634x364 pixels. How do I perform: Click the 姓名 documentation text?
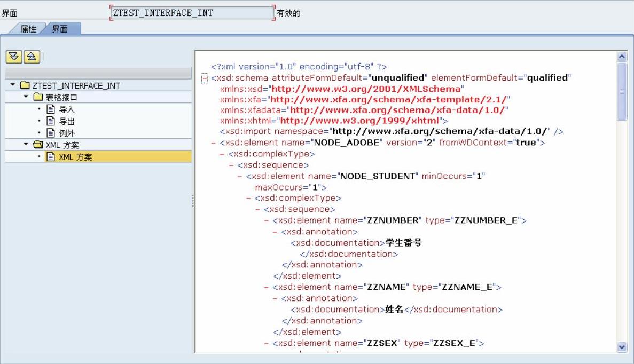tap(394, 309)
